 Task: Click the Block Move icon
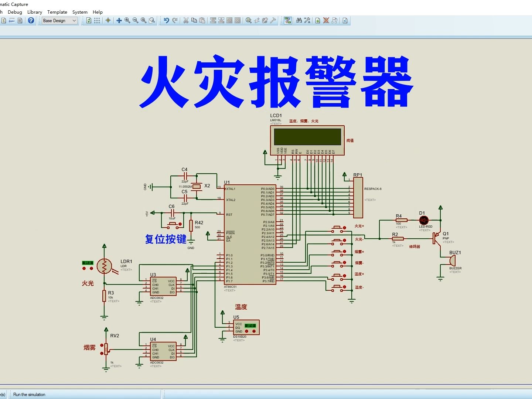[x=221, y=20]
